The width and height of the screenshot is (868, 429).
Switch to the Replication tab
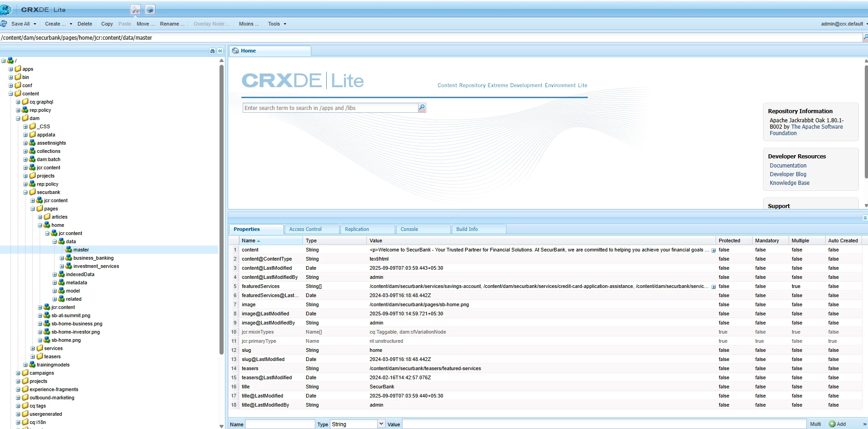tap(367, 229)
